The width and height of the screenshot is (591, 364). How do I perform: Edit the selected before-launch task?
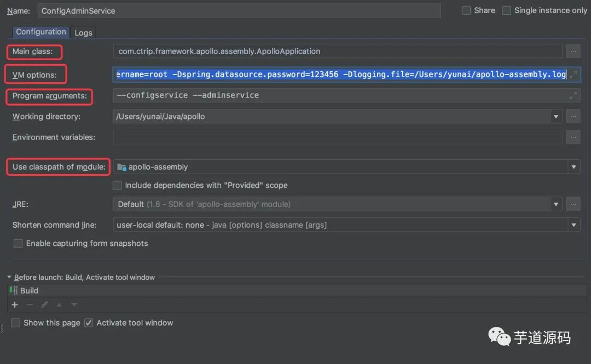(44, 305)
